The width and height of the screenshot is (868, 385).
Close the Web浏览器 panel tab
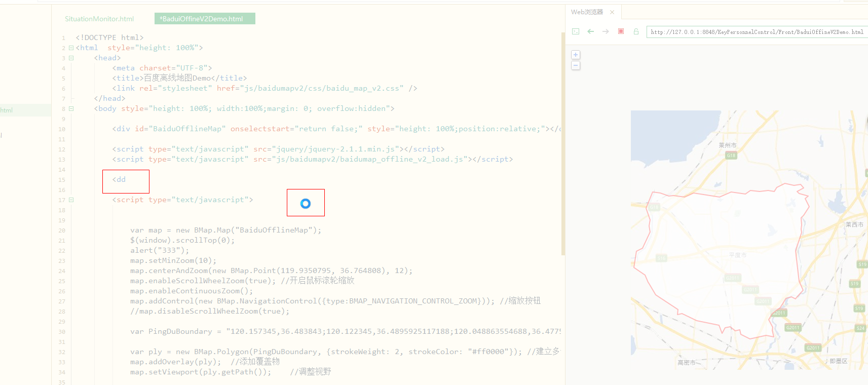[x=612, y=12]
